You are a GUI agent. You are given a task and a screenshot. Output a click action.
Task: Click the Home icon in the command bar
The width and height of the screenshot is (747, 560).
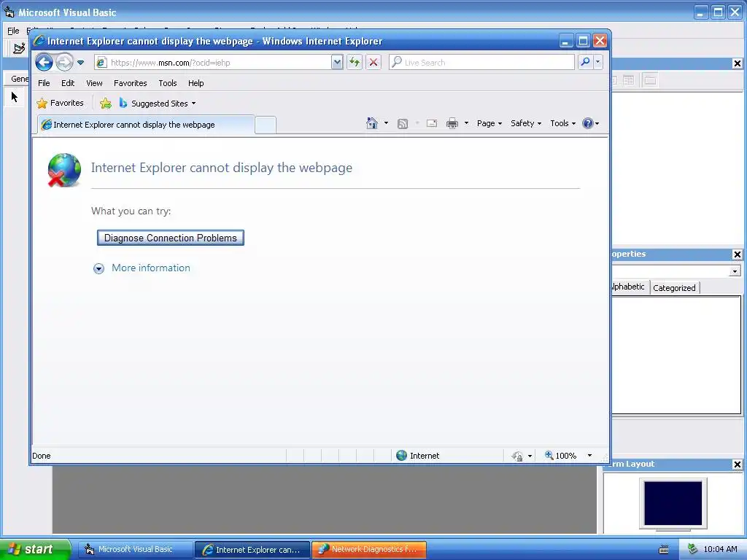tap(371, 123)
